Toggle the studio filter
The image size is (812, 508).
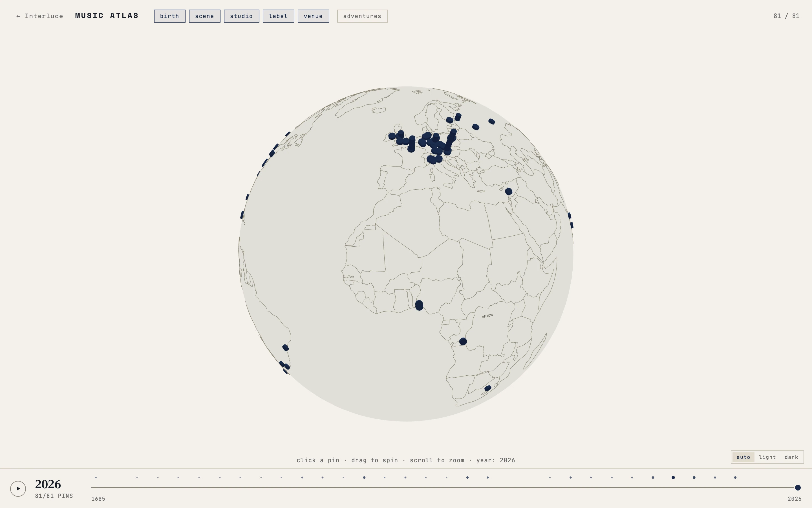point(241,16)
